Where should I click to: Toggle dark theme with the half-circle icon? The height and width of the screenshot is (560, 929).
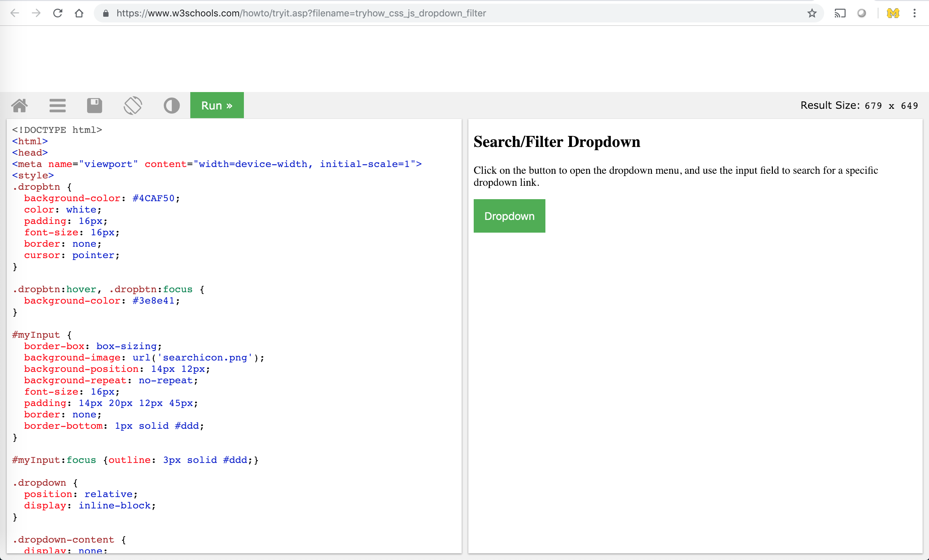(x=172, y=105)
